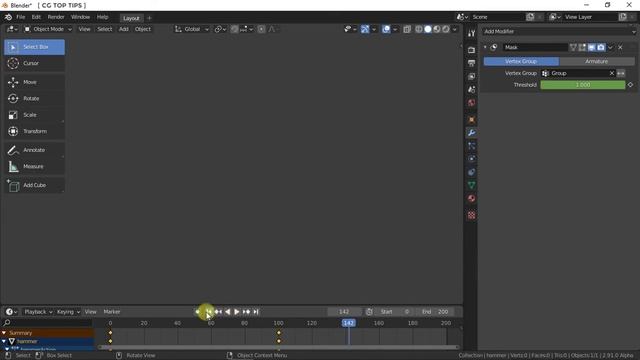
Task: Pick the Transform tool
Action: tap(34, 131)
